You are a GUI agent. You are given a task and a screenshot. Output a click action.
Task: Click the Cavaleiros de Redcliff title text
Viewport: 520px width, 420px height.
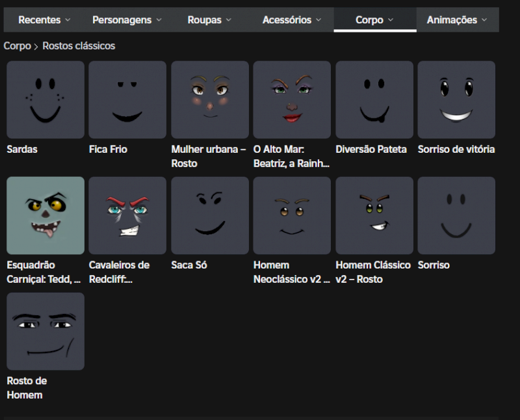(119, 272)
